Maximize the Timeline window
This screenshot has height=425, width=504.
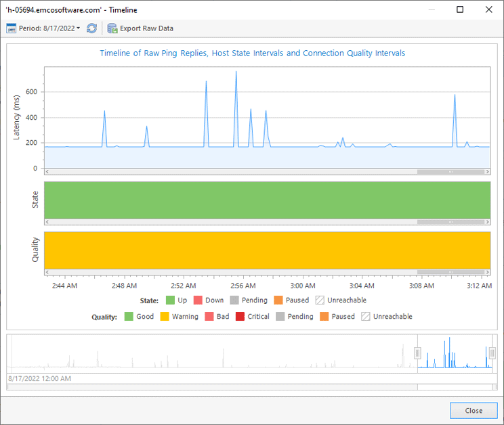[460, 9]
